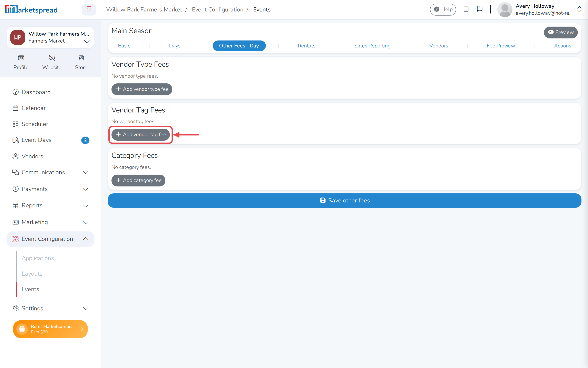The image size is (588, 368).
Task: Open Event Days in the sidebar
Action: click(37, 140)
